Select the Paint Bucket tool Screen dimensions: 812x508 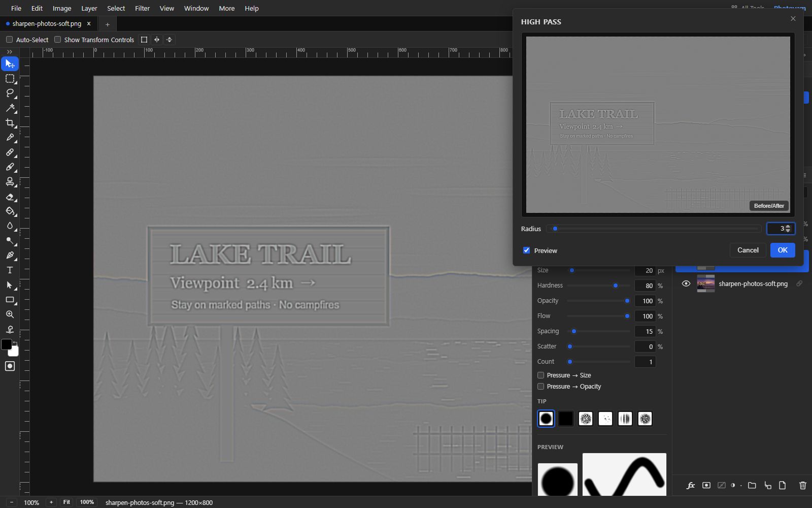click(10, 211)
